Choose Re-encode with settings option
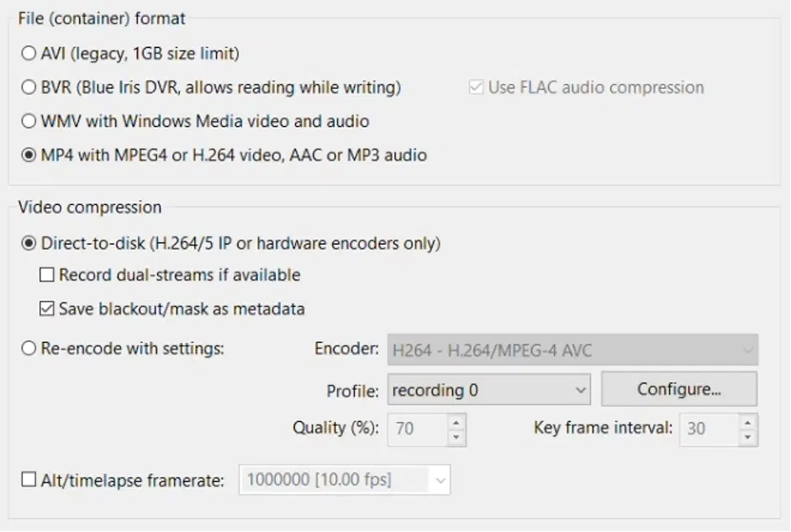The image size is (791, 532). tap(29, 348)
